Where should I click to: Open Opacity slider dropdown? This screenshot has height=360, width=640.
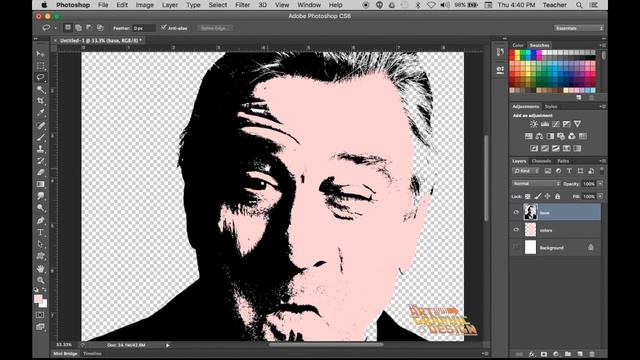click(600, 184)
